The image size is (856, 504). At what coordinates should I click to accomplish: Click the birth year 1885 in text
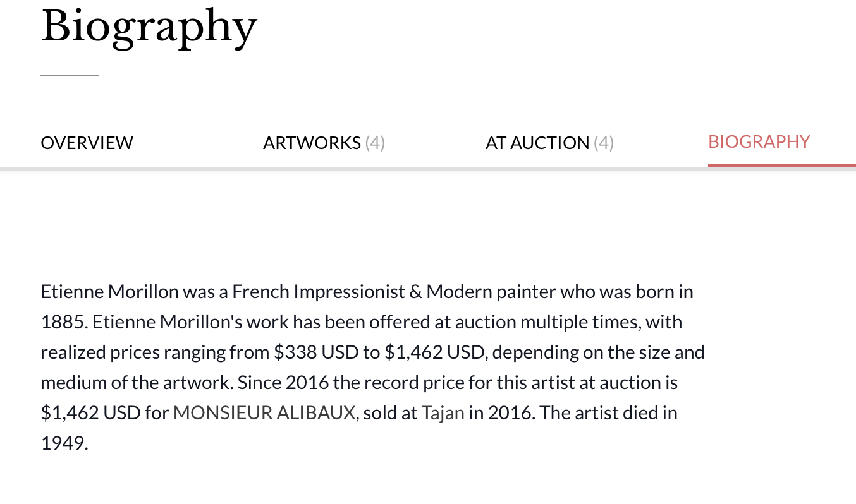64,322
